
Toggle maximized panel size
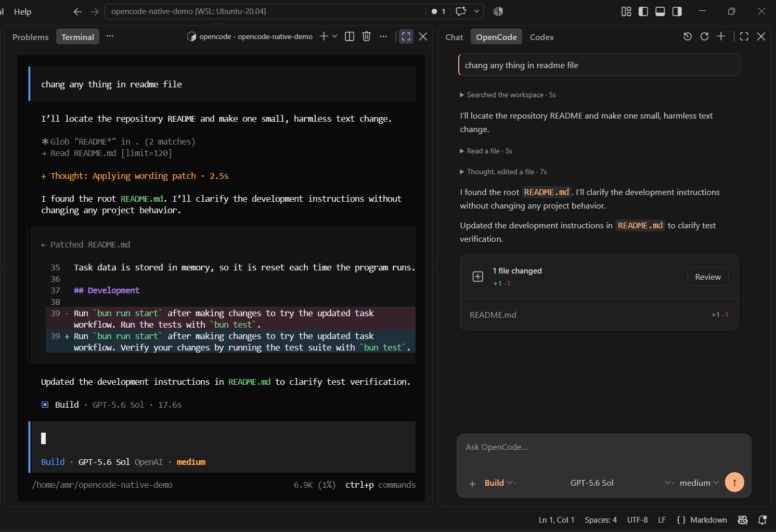(406, 36)
